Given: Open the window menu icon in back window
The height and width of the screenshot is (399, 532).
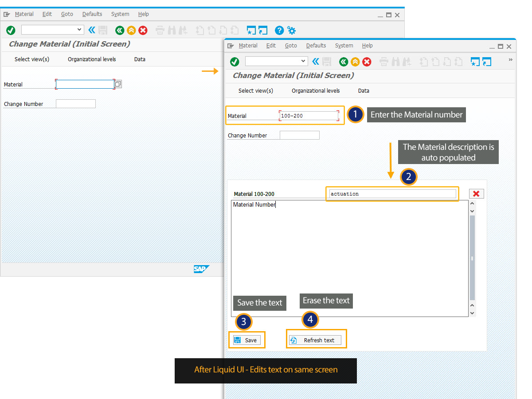Looking at the screenshot, I should point(7,14).
